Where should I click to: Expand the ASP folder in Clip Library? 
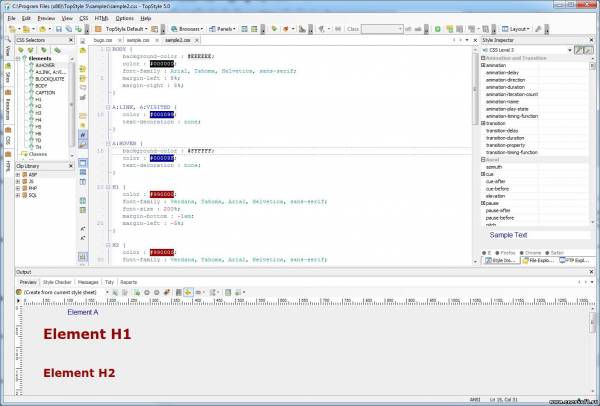click(x=18, y=174)
